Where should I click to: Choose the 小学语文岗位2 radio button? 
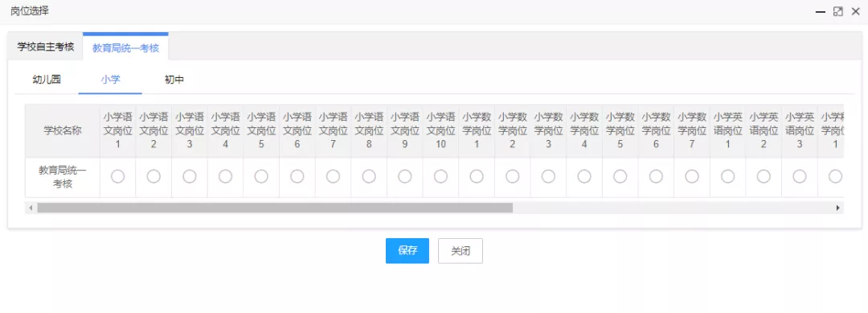154,176
